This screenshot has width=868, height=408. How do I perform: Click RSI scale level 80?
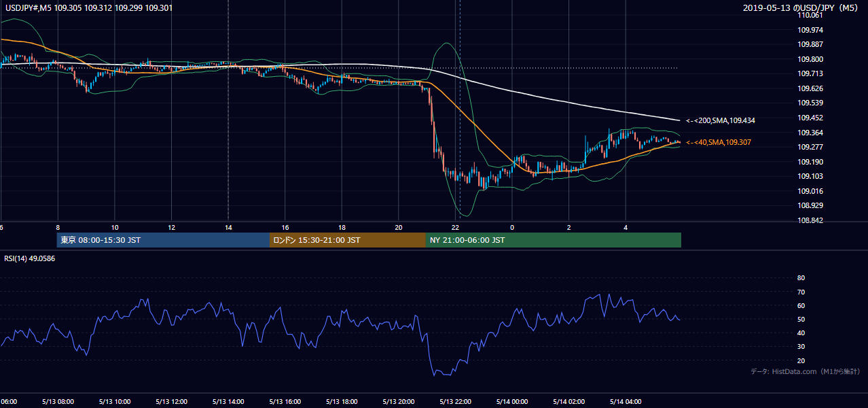coord(801,278)
